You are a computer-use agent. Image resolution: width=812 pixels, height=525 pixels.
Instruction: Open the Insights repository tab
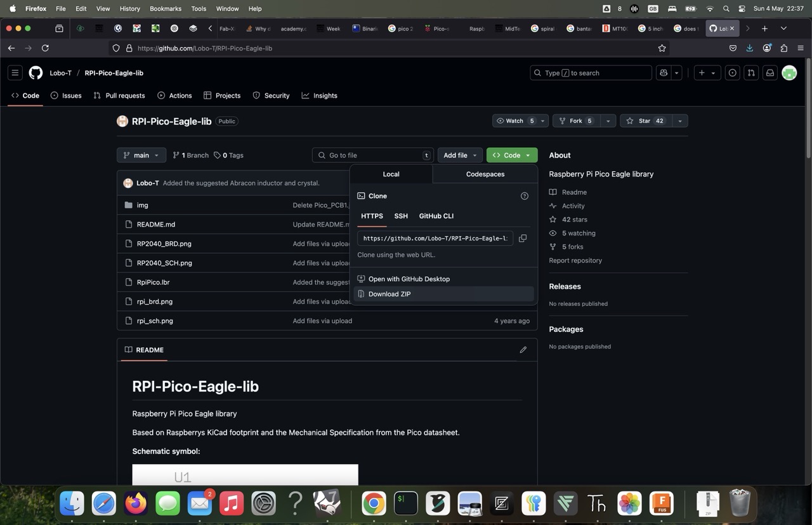click(x=319, y=95)
